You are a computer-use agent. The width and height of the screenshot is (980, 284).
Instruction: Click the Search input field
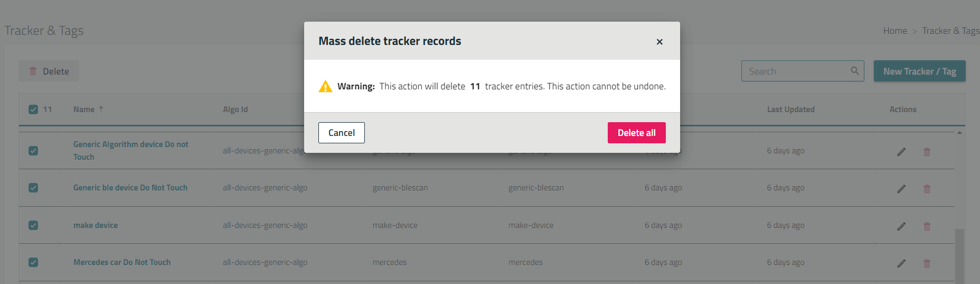[x=795, y=71]
